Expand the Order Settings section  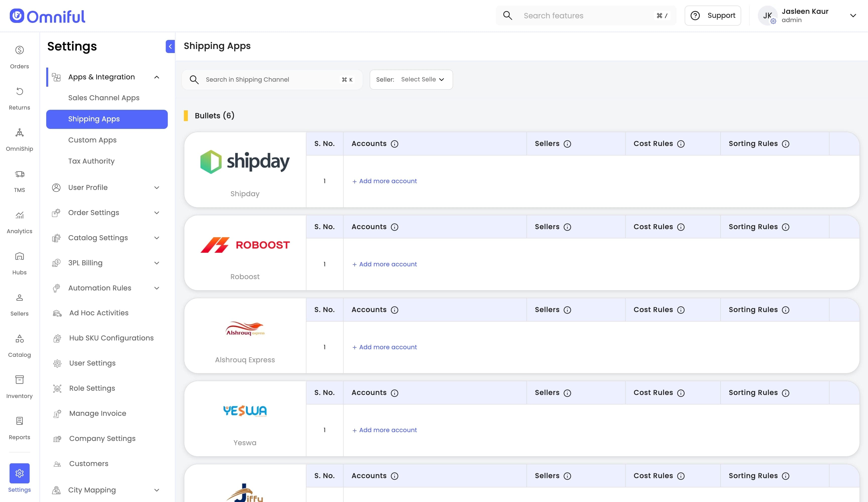157,213
